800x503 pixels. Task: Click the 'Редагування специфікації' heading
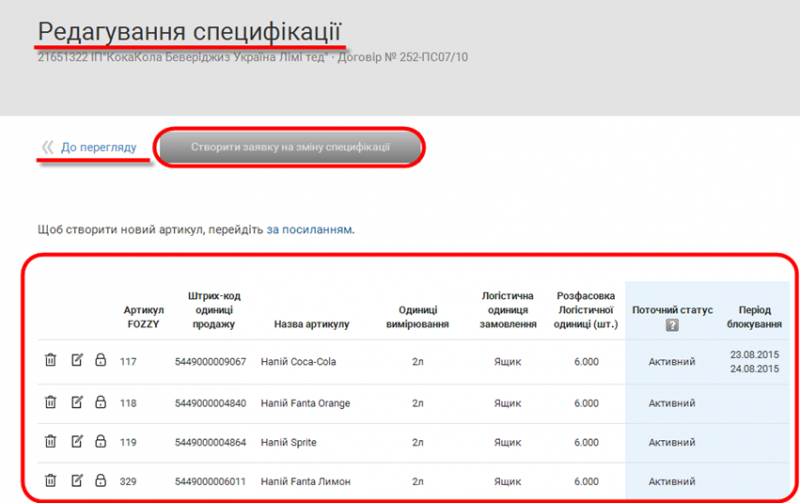click(x=189, y=32)
